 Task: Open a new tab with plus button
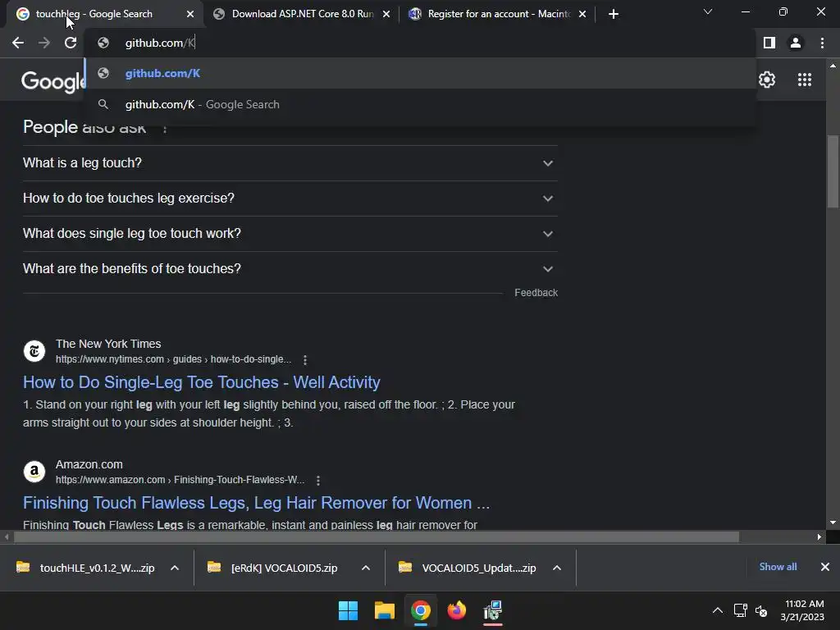click(x=614, y=14)
